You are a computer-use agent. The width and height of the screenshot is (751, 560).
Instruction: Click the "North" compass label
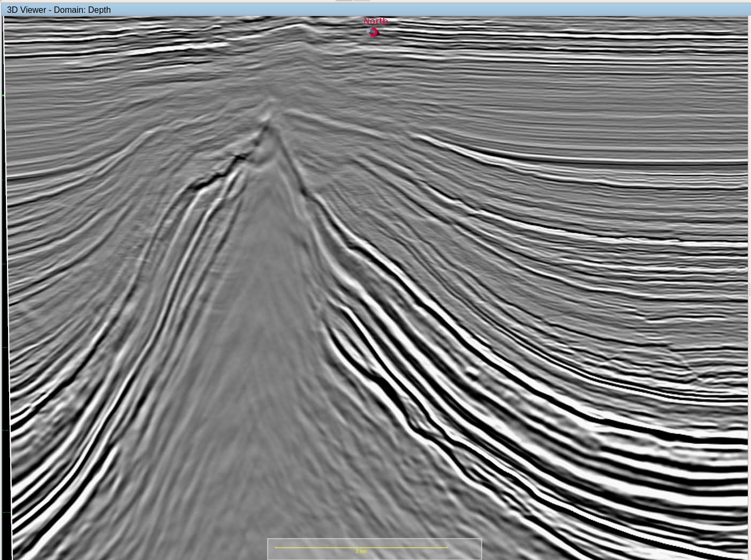[376, 21]
